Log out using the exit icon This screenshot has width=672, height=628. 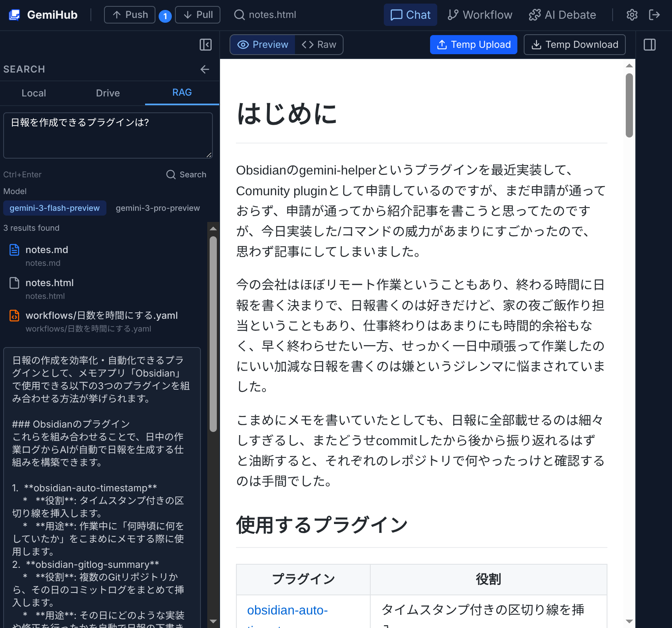654,15
